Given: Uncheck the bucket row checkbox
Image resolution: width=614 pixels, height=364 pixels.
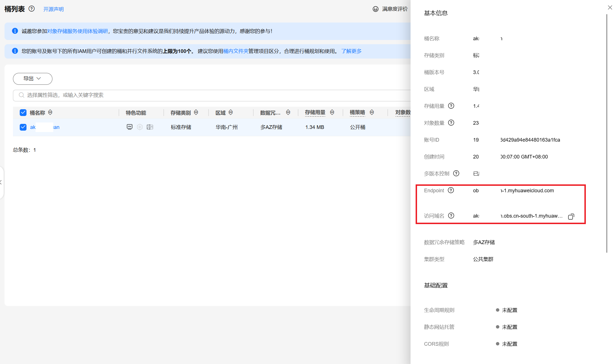Looking at the screenshot, I should point(23,127).
